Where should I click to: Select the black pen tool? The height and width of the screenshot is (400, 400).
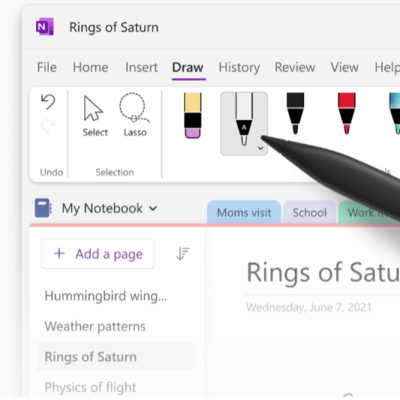click(295, 113)
